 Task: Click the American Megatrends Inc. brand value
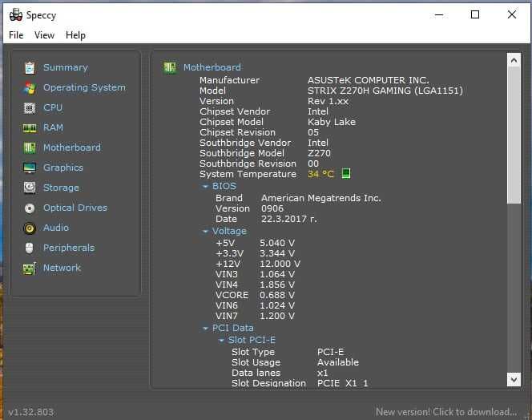pyautogui.click(x=321, y=198)
